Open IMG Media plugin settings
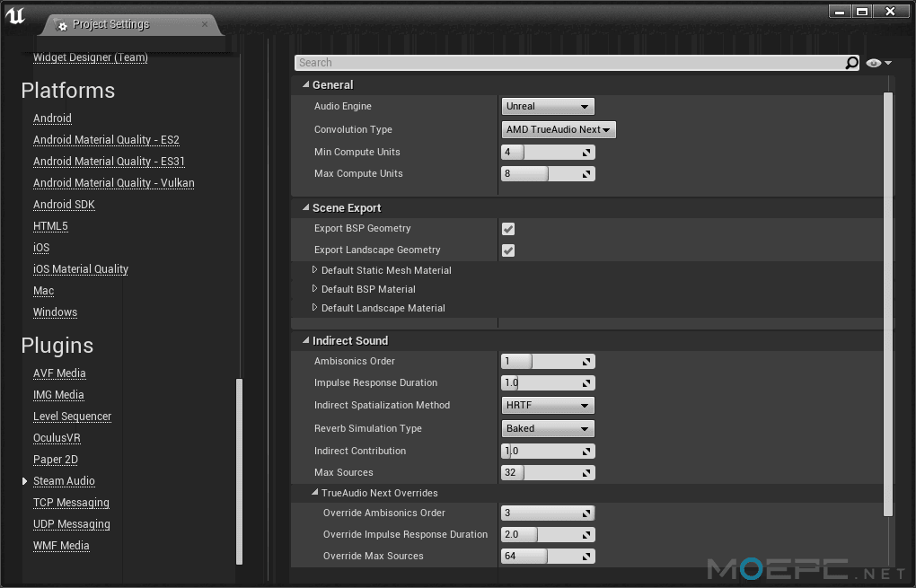The width and height of the screenshot is (916, 588). click(x=58, y=395)
